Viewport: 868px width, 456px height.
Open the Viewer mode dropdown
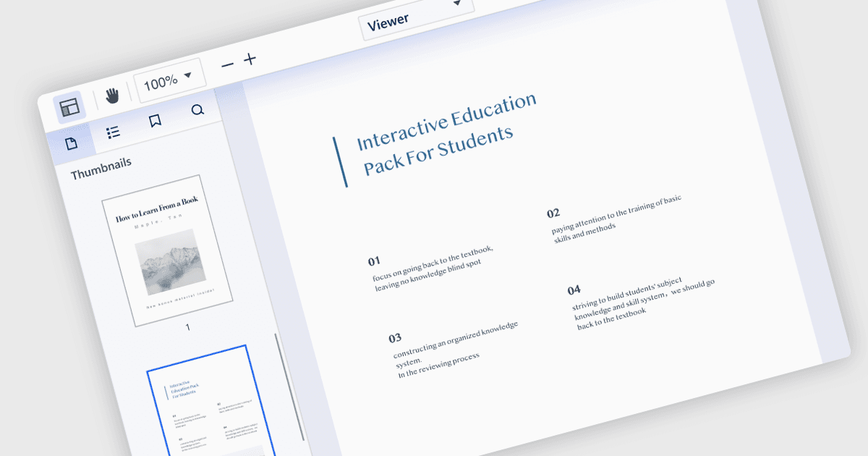click(417, 16)
